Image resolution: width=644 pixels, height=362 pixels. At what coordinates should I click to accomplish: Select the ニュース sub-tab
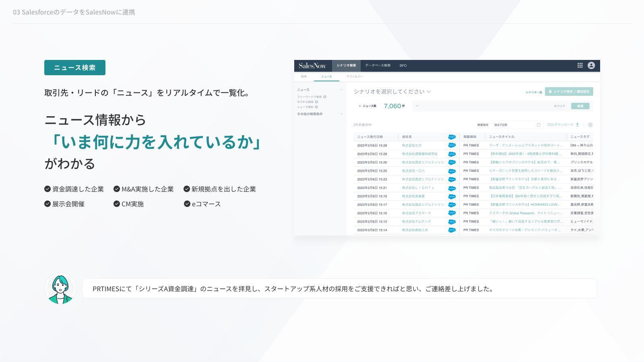pos(327,76)
